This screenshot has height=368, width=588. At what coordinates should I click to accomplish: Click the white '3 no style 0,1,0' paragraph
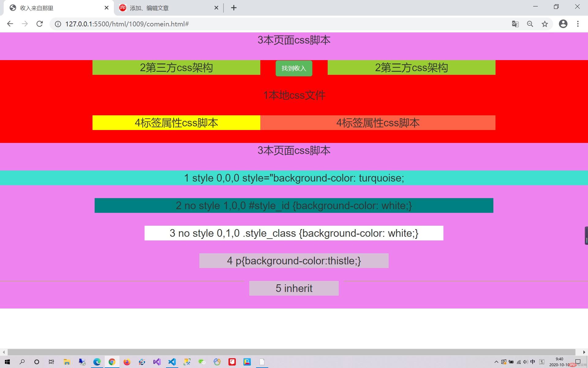(294, 233)
